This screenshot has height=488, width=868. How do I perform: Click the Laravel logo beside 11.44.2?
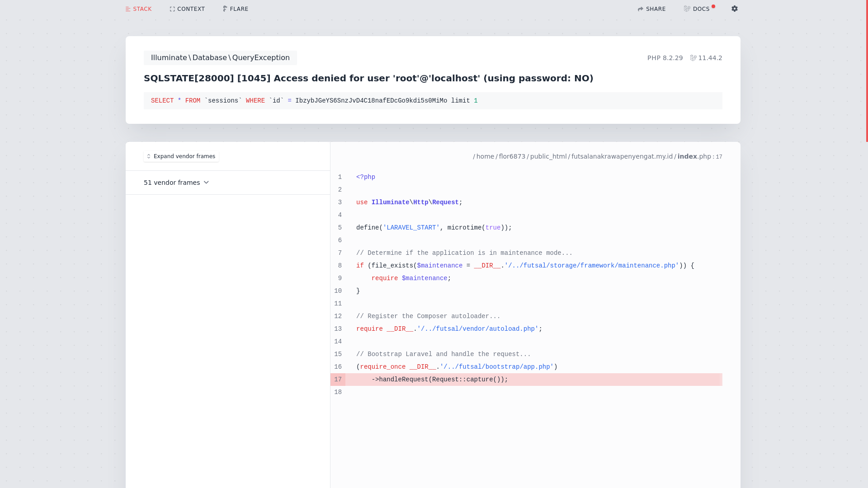[x=693, y=58]
